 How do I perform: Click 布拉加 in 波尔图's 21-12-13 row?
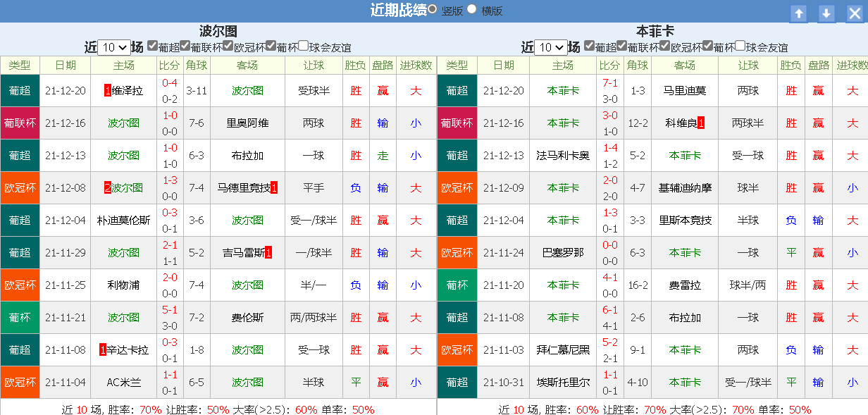(x=247, y=156)
